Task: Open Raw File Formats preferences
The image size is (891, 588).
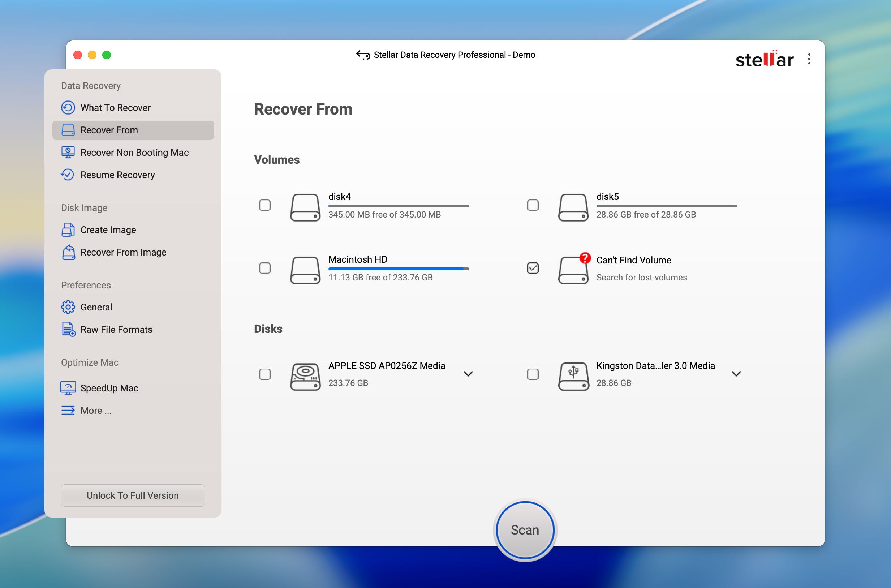Action: (x=133, y=329)
